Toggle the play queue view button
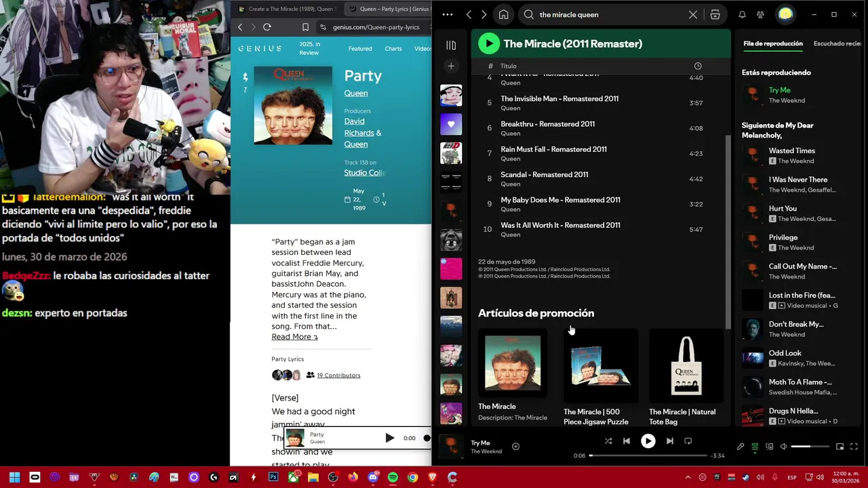Screen dimensions: 868x488 [x=755, y=447]
